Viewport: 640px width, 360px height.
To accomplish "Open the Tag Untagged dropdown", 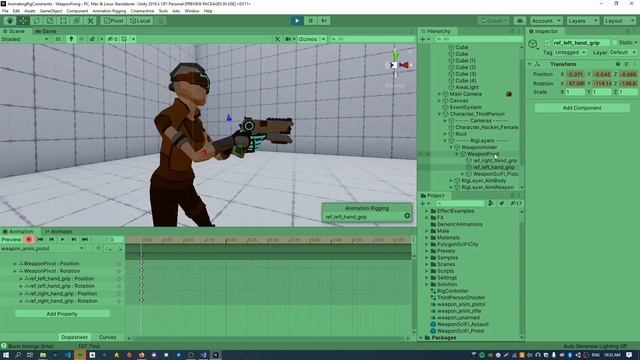I will (570, 53).
